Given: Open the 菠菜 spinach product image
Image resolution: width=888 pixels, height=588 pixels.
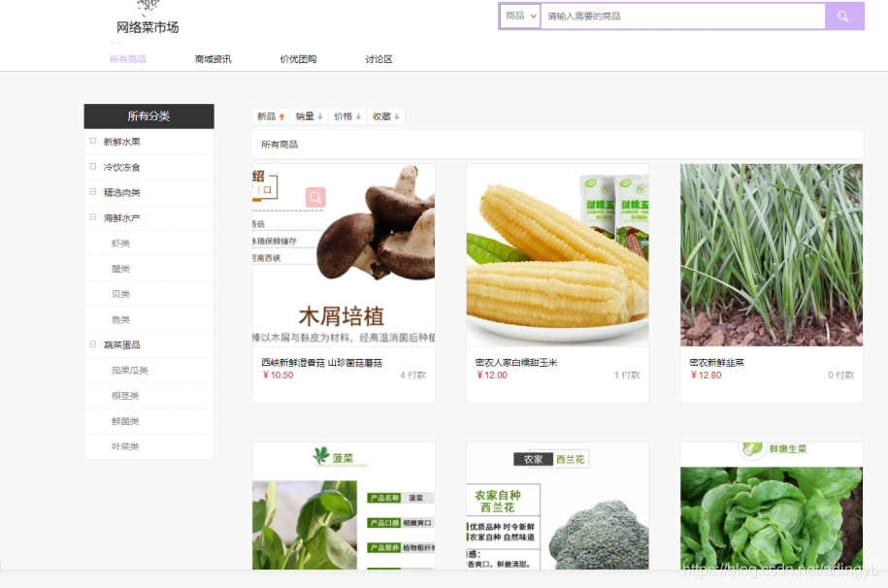Looking at the screenshot, I should click(344, 506).
